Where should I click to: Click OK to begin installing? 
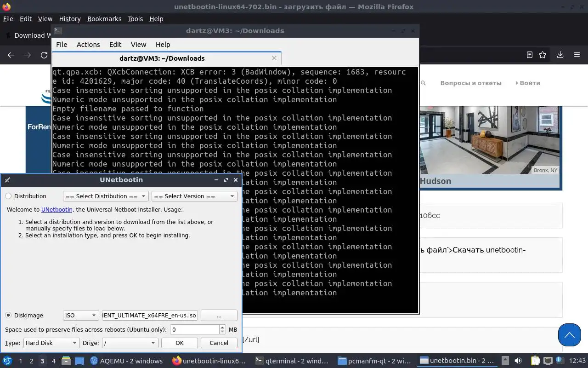180,343
